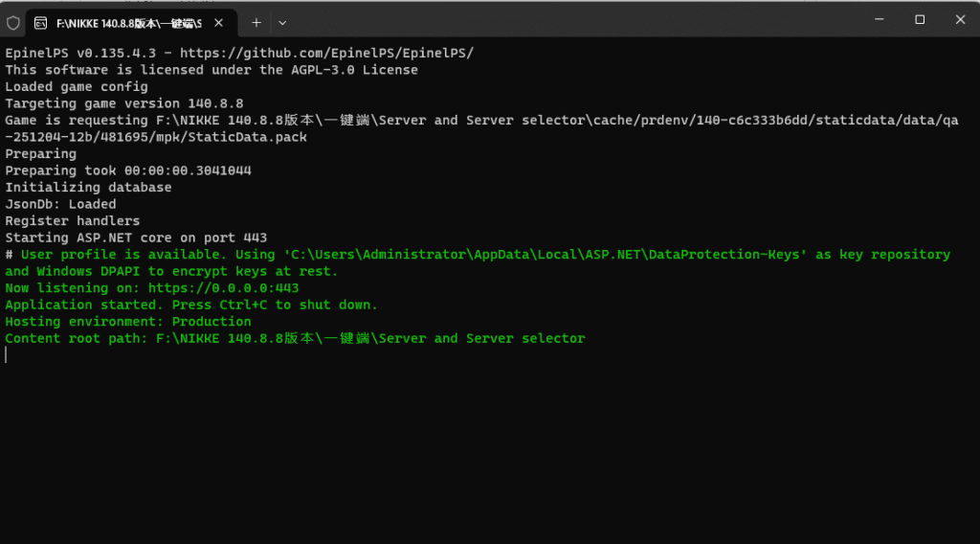
Task: Click the https://0.0.0.0:443 listening address
Action: click(223, 288)
